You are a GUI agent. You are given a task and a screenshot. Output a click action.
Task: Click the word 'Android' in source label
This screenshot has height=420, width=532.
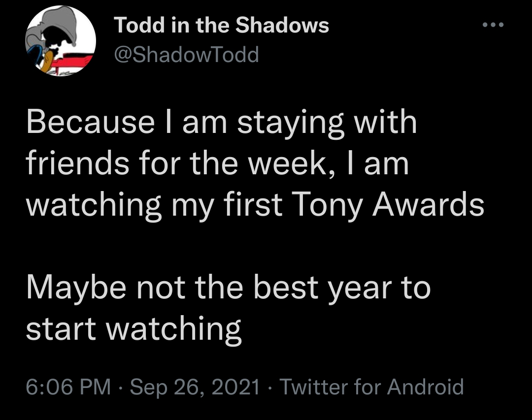point(426,387)
